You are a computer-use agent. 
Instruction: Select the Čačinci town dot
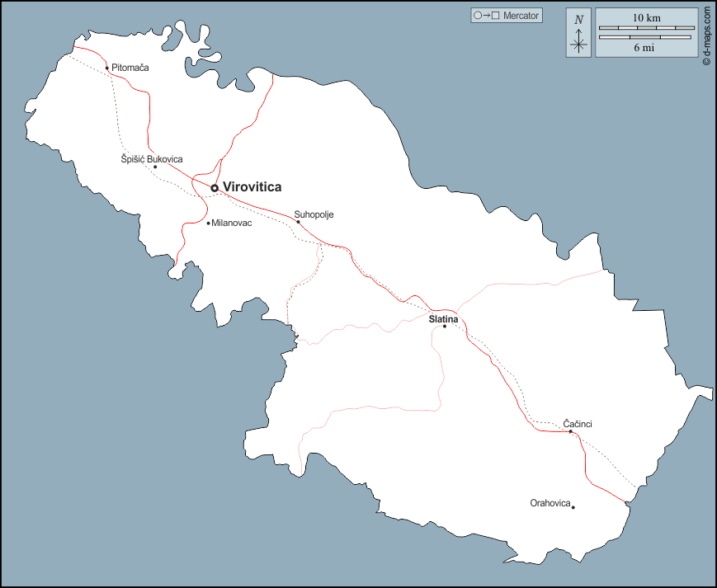571,431
